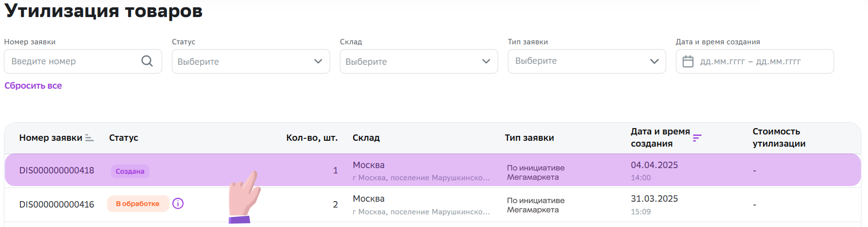The height and width of the screenshot is (227, 868).
Task: Click quantity 1 in DIS000000000418 row
Action: click(335, 170)
